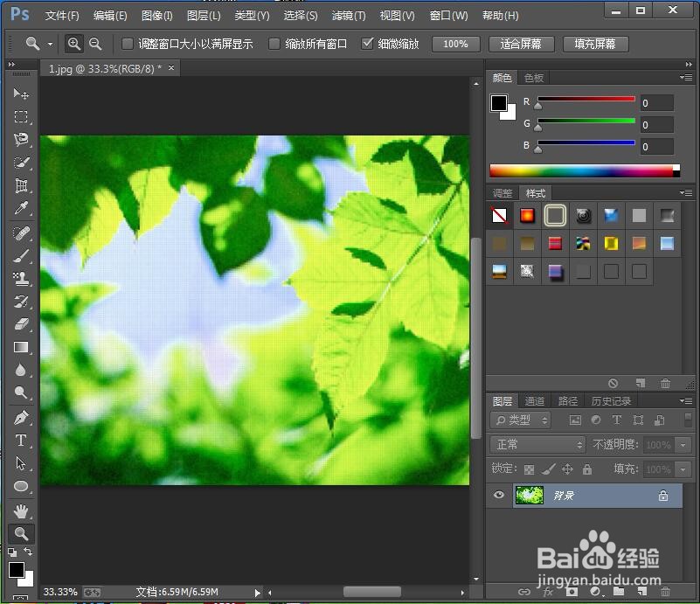
Task: Select the Blur tool
Action: [20, 370]
